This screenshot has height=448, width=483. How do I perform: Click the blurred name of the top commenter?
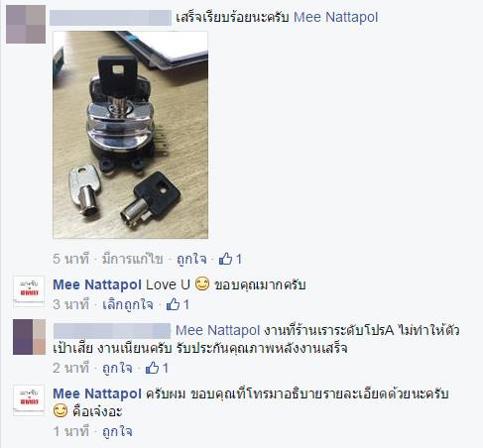[x=110, y=18]
